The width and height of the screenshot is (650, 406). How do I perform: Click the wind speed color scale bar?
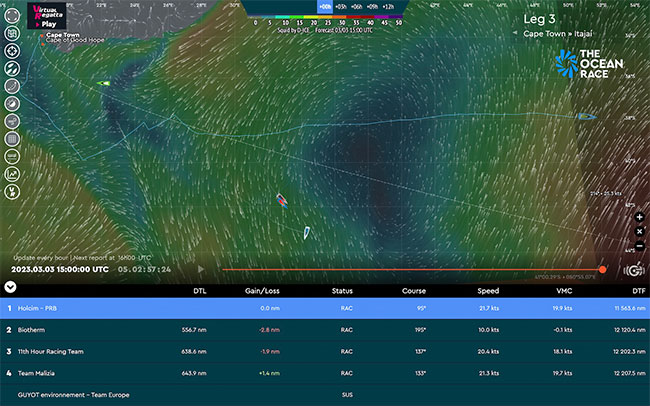click(x=325, y=17)
